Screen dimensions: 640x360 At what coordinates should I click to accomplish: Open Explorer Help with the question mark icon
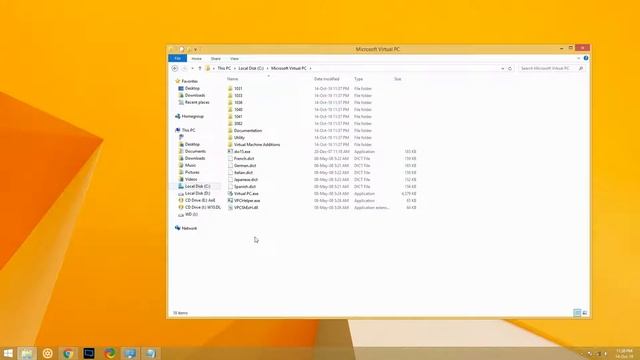click(x=586, y=58)
